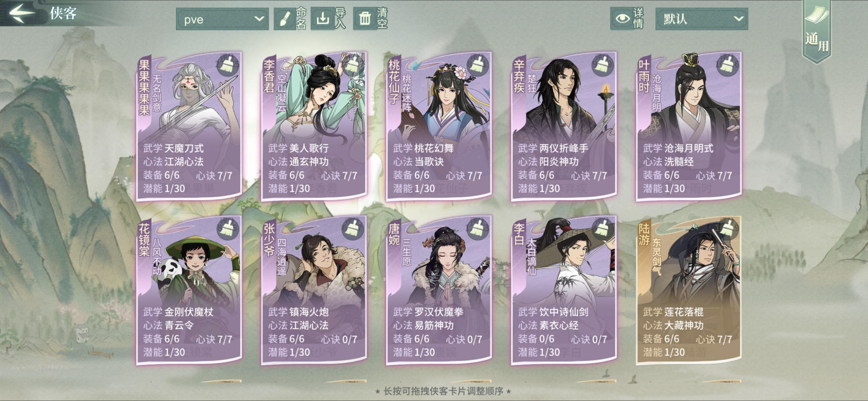Open the 果果果果果 hero card
Viewport: 868px width, 401px height.
(189, 126)
